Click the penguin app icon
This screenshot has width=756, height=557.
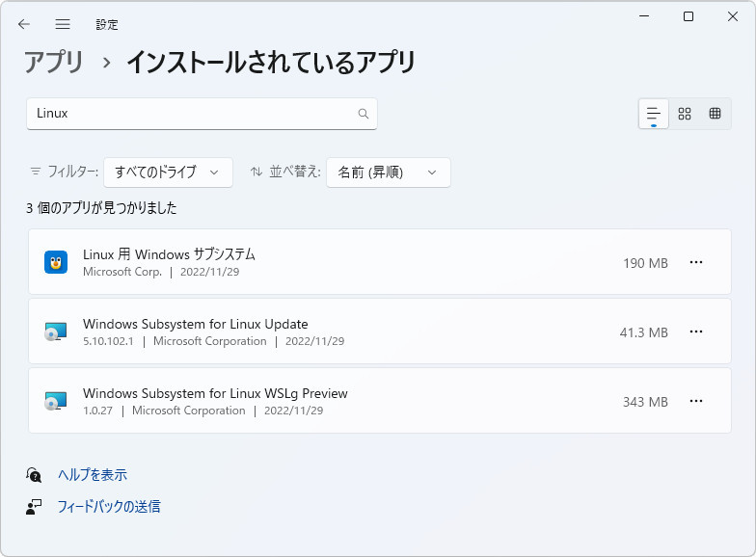56,262
